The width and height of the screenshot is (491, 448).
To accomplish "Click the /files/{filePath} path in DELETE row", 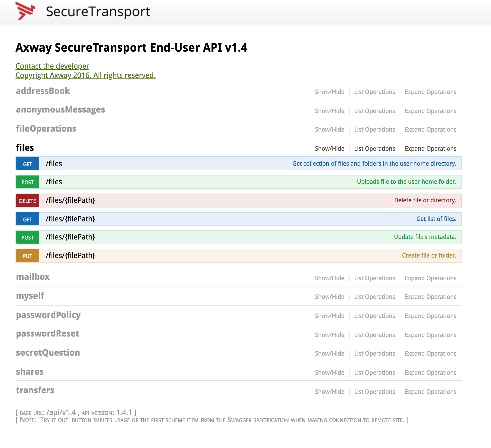I will click(x=70, y=200).
